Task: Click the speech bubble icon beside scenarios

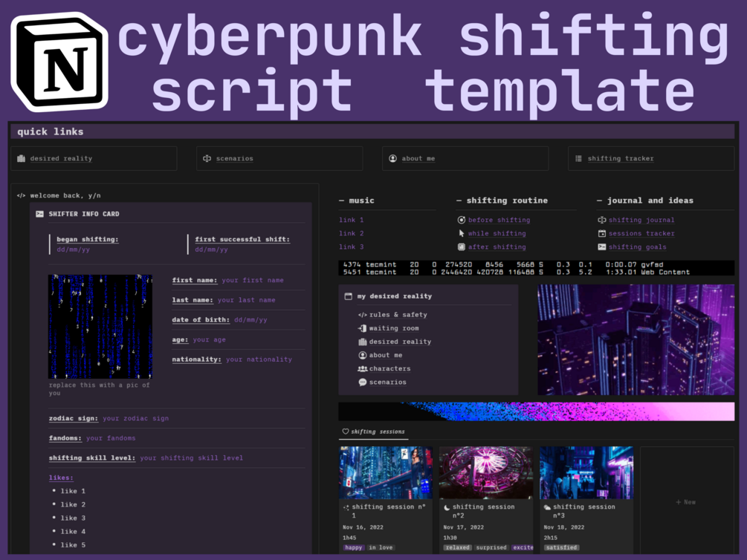Action: (363, 382)
